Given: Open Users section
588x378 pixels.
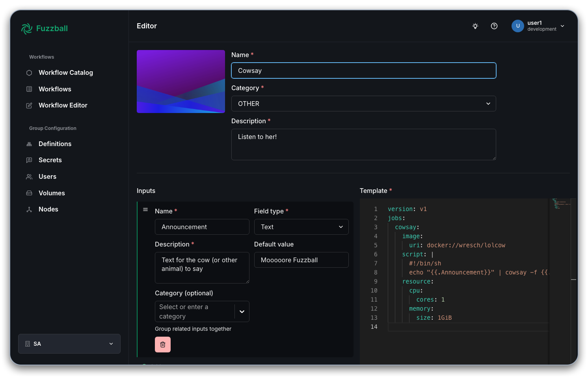Looking at the screenshot, I should point(47,177).
